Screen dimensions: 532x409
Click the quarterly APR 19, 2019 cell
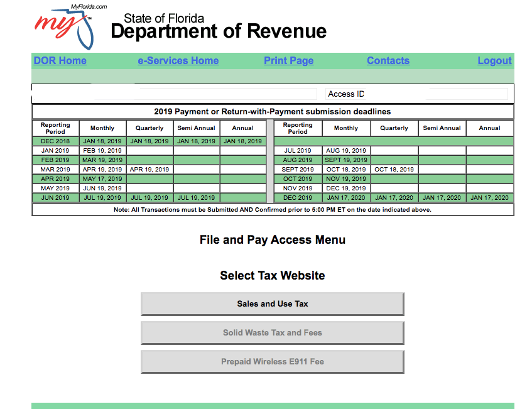point(149,170)
